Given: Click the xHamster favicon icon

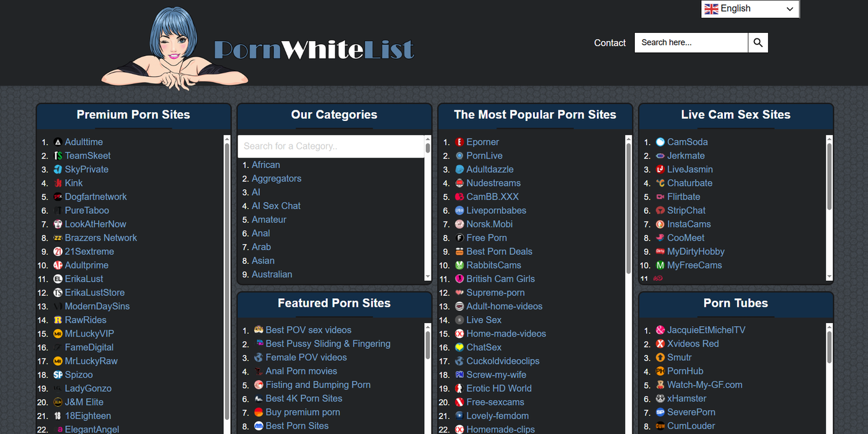Looking at the screenshot, I should 660,399.
